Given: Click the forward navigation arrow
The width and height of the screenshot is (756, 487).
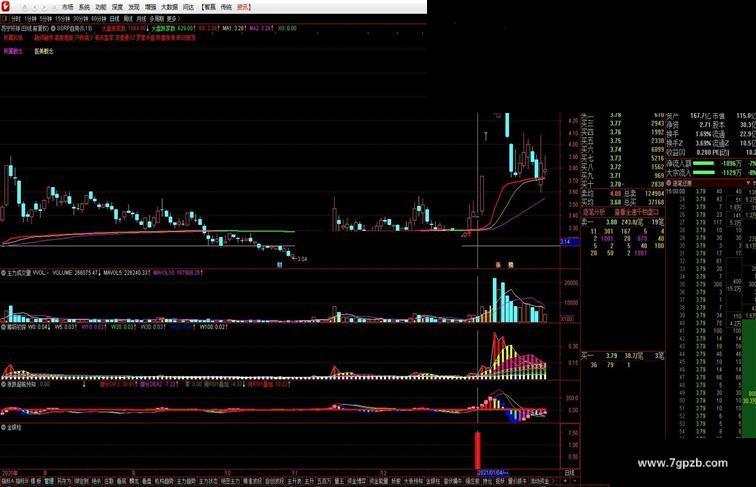Looking at the screenshot, I should pyautogui.click(x=44, y=7).
